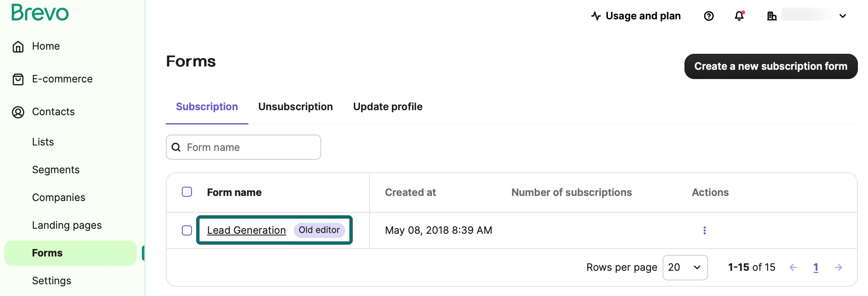Switch to the Update profile tab
Viewport: 868px width, 296px height.
pyautogui.click(x=388, y=107)
